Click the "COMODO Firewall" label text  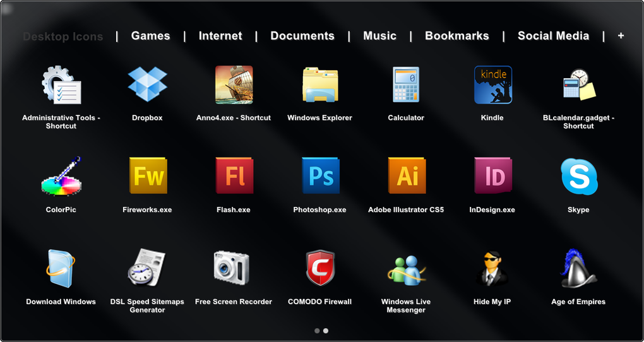319,302
